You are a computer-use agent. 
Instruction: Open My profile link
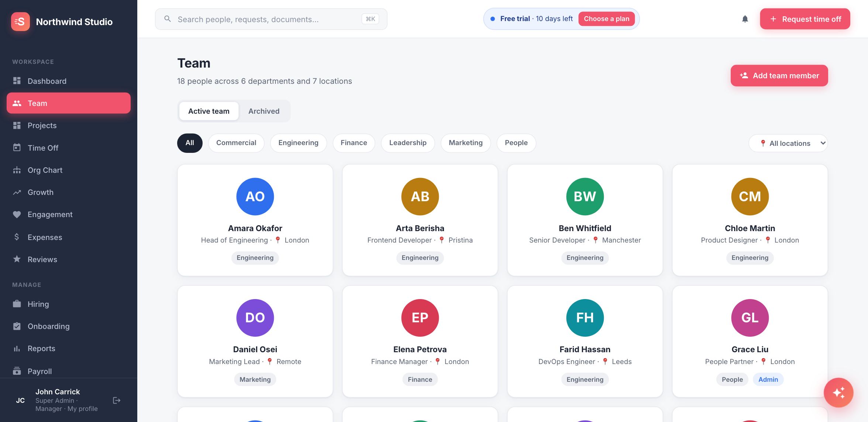pyautogui.click(x=83, y=409)
